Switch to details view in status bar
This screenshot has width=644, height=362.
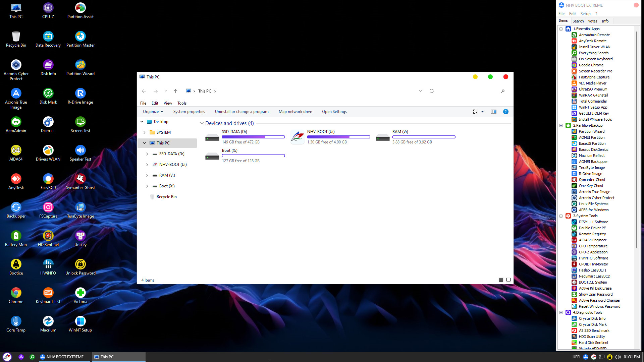(501, 280)
